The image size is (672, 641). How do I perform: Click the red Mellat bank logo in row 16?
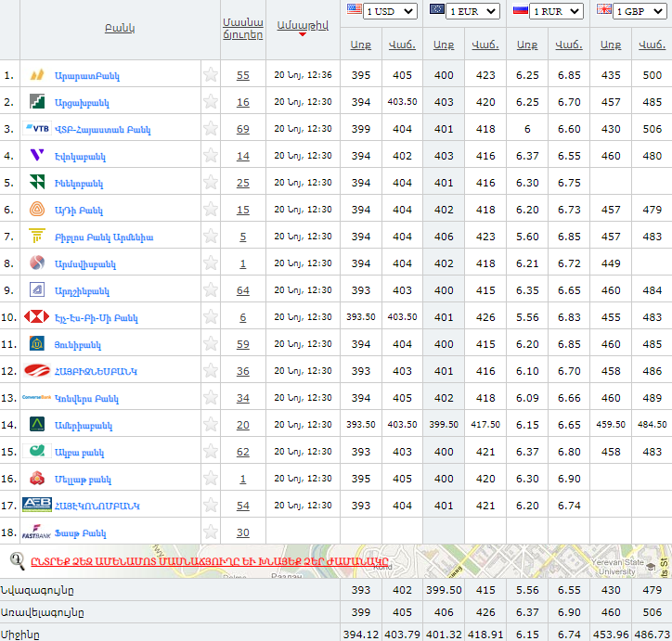(37, 478)
